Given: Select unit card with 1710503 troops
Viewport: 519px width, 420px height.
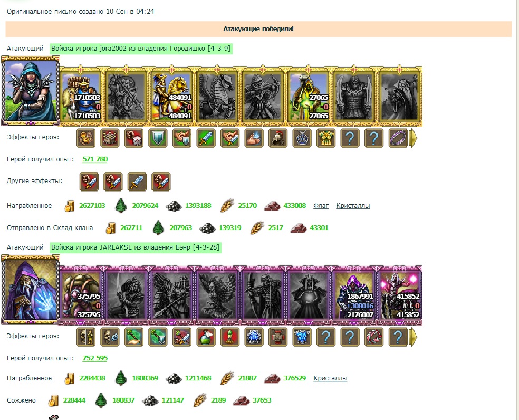Looking at the screenshot, I should coord(80,96).
